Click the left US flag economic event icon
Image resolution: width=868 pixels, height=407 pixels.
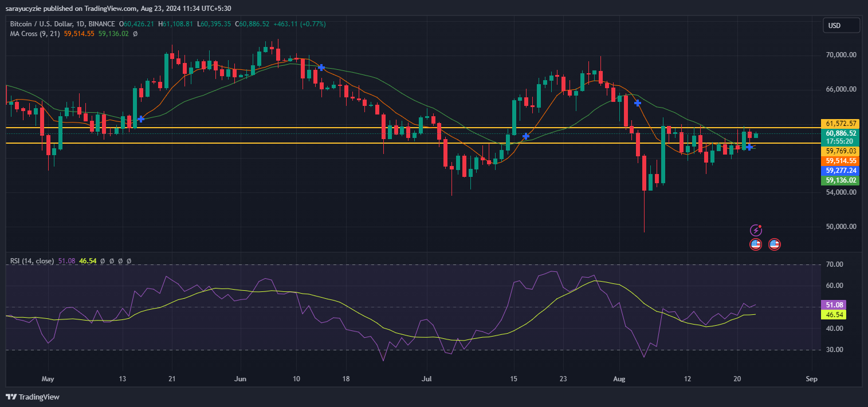click(756, 244)
